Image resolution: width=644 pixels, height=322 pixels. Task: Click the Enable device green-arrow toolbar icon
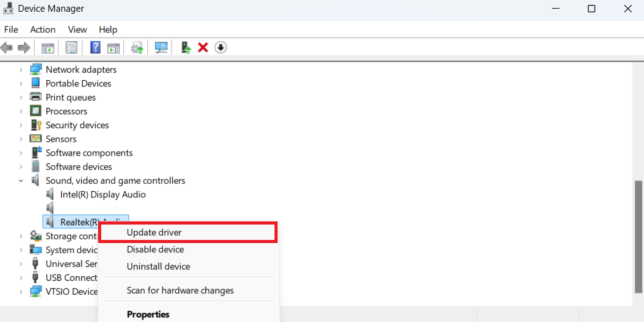(186, 48)
